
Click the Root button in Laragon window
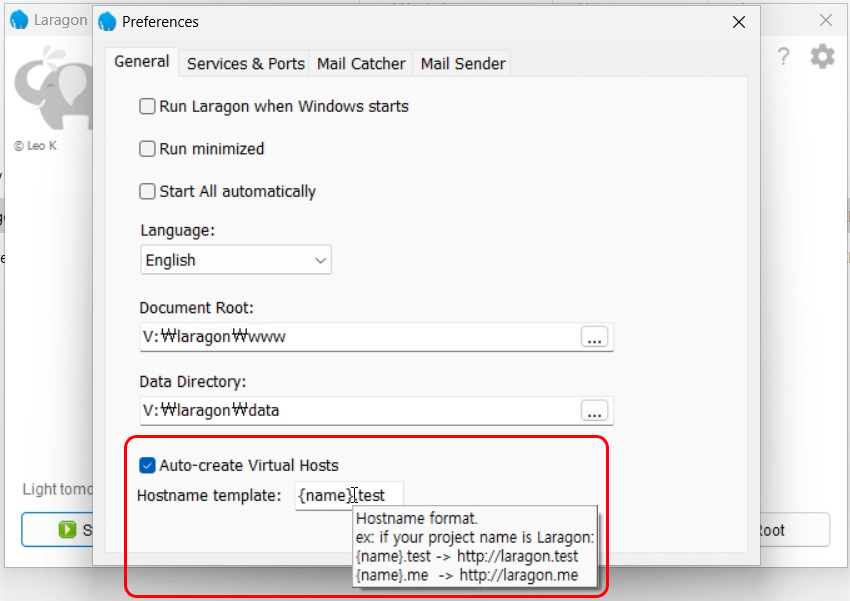tap(795, 529)
